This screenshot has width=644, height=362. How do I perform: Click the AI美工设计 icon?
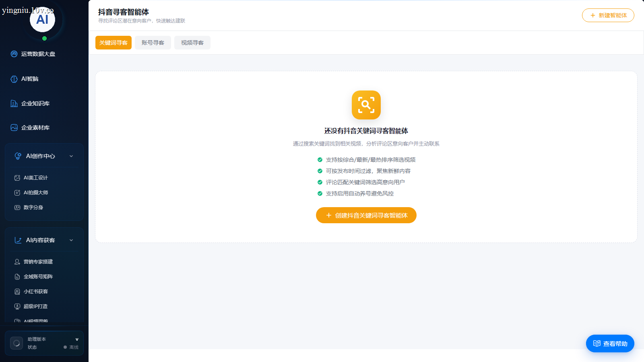pos(17,178)
